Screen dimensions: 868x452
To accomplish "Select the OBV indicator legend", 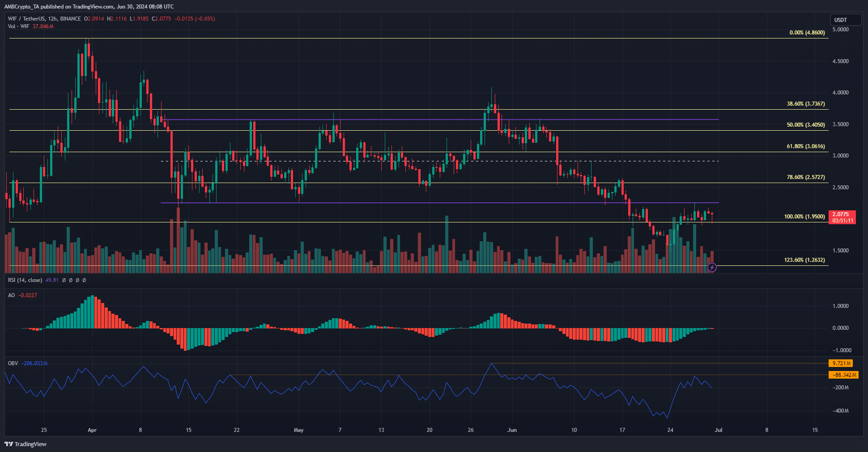I will (13, 363).
